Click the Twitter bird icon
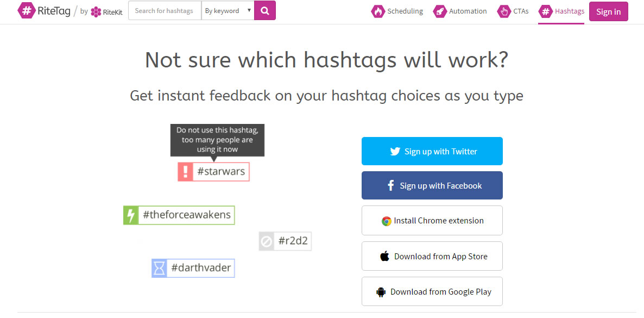Screen dimensions: 644x318 coord(395,151)
